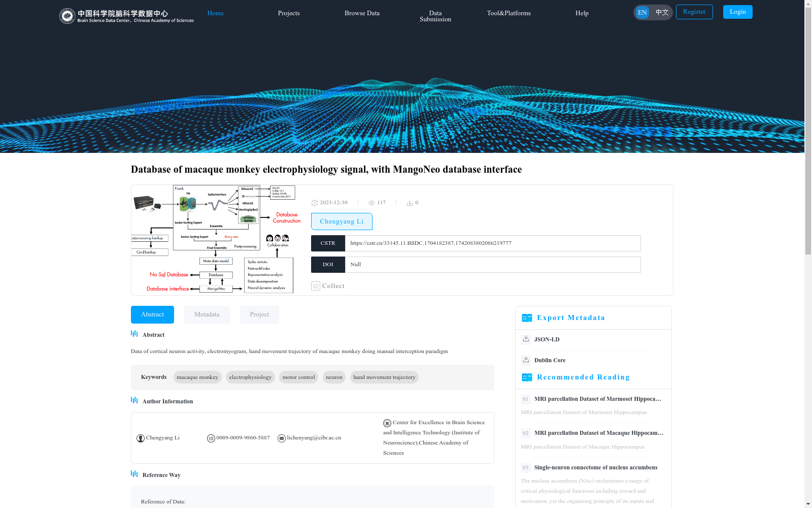This screenshot has width=812, height=508.
Task: Click the Login button
Action: pos(738,12)
